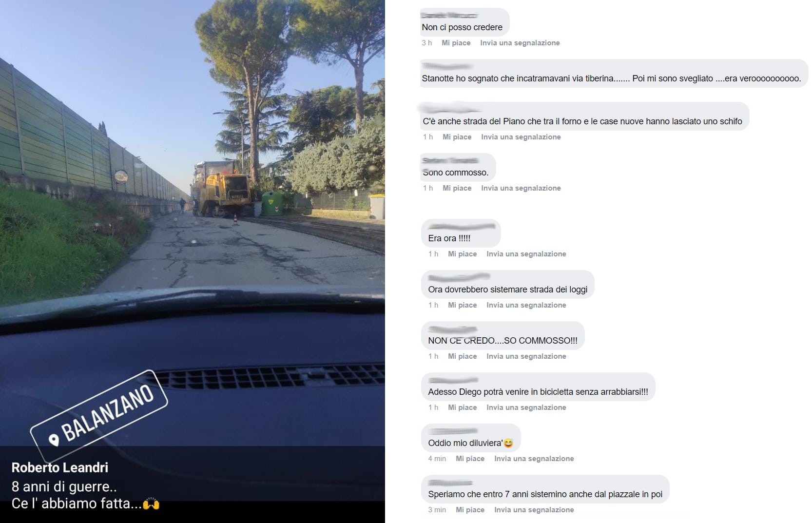Screen dimensions: 812x523
Task: Open the road photo story image
Action: pyautogui.click(x=193, y=261)
